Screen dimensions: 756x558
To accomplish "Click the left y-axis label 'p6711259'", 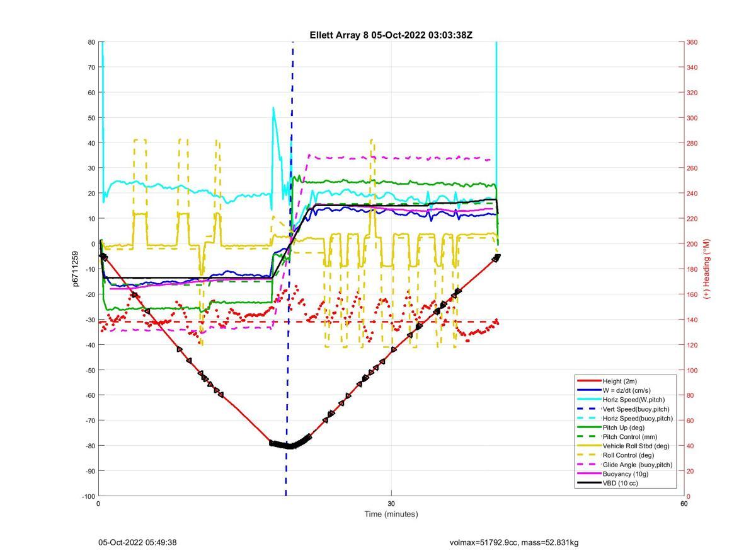I will tap(75, 269).
